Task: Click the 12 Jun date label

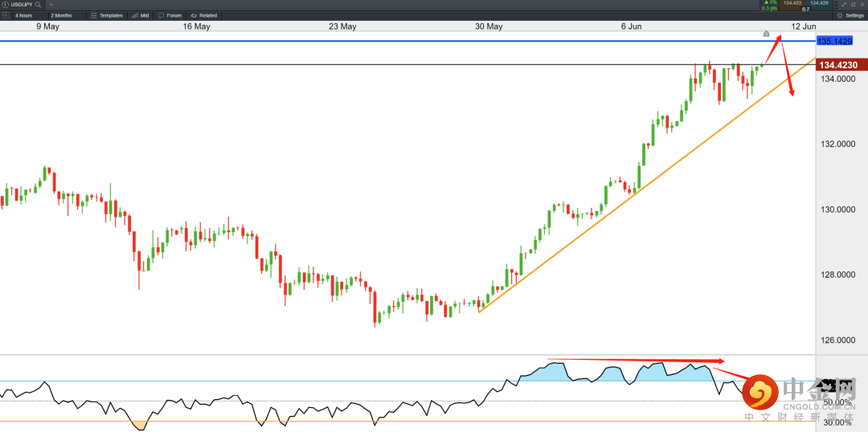Action: point(804,26)
